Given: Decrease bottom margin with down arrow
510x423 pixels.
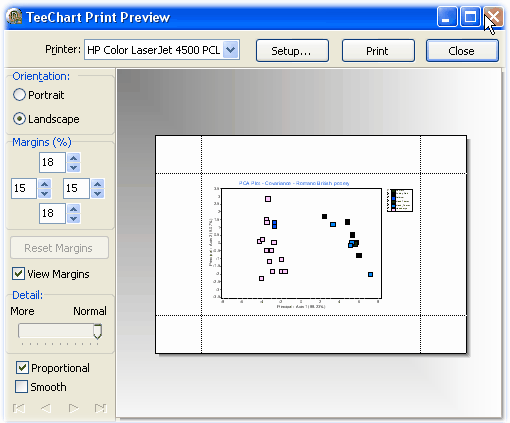Looking at the screenshot, I should point(74,219).
